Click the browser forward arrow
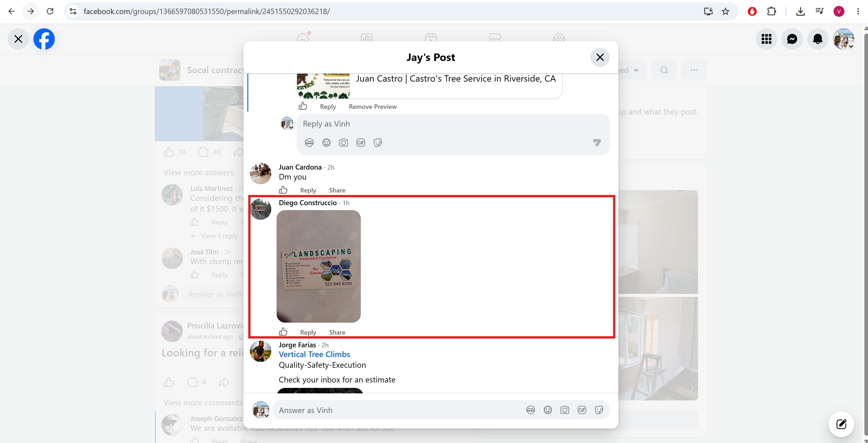868x443 pixels. coord(31,12)
